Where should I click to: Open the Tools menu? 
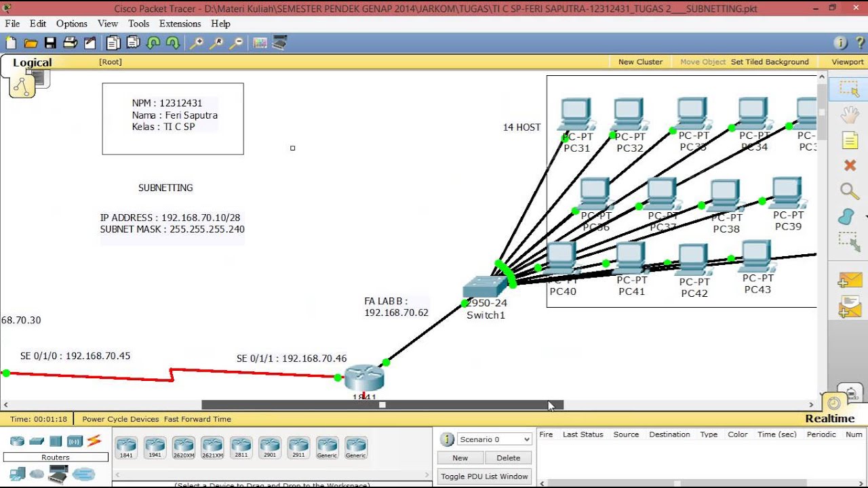(138, 23)
